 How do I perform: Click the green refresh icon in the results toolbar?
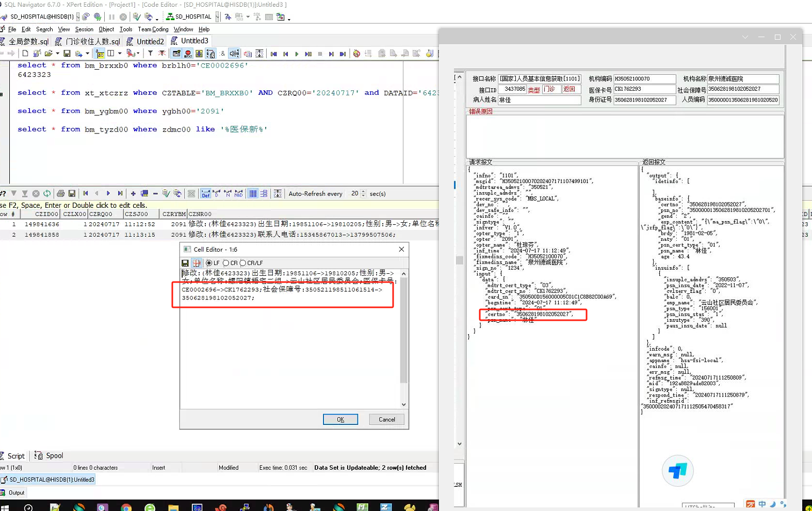pos(47,194)
